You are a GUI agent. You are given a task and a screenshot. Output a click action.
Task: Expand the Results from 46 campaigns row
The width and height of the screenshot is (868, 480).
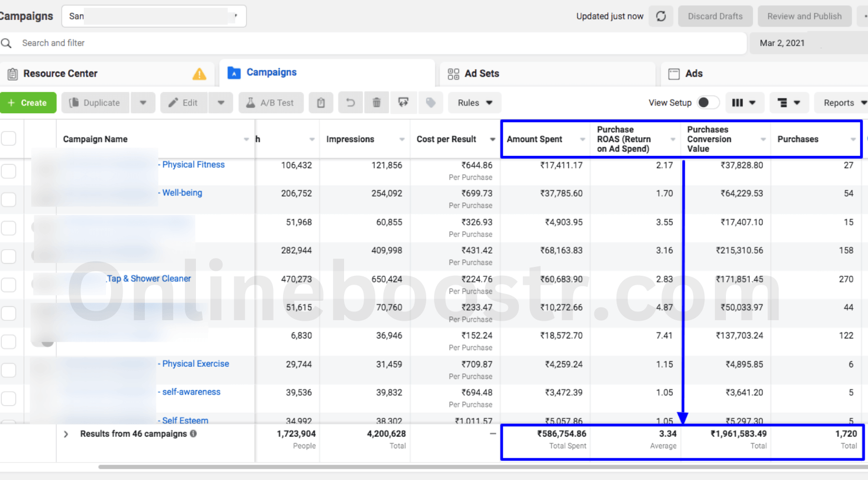click(66, 434)
